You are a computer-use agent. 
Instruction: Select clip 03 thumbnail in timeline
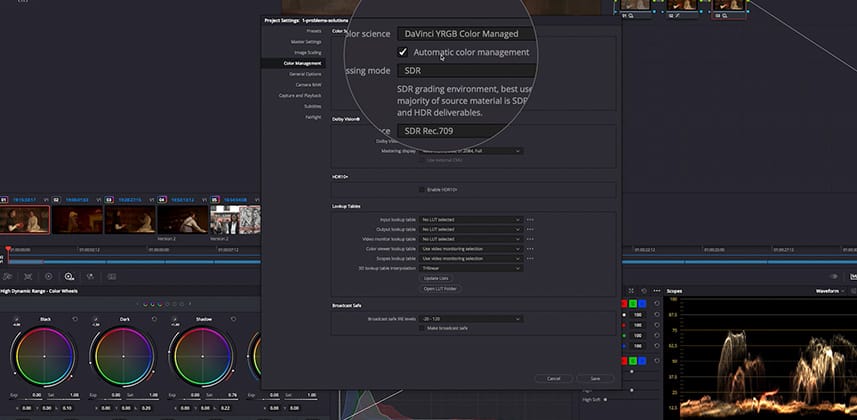click(130, 219)
